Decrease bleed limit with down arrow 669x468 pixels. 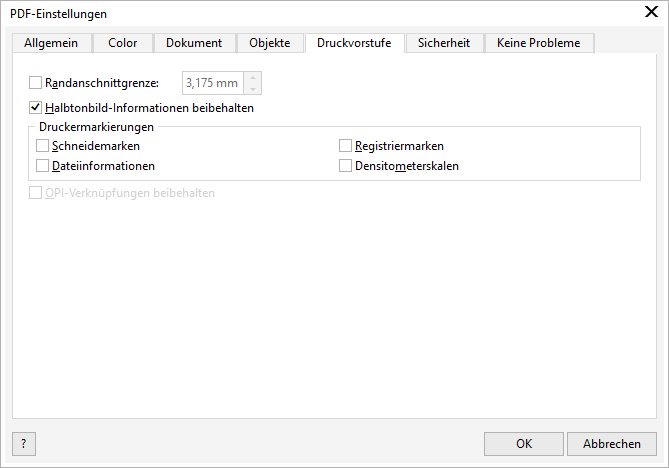tap(253, 89)
